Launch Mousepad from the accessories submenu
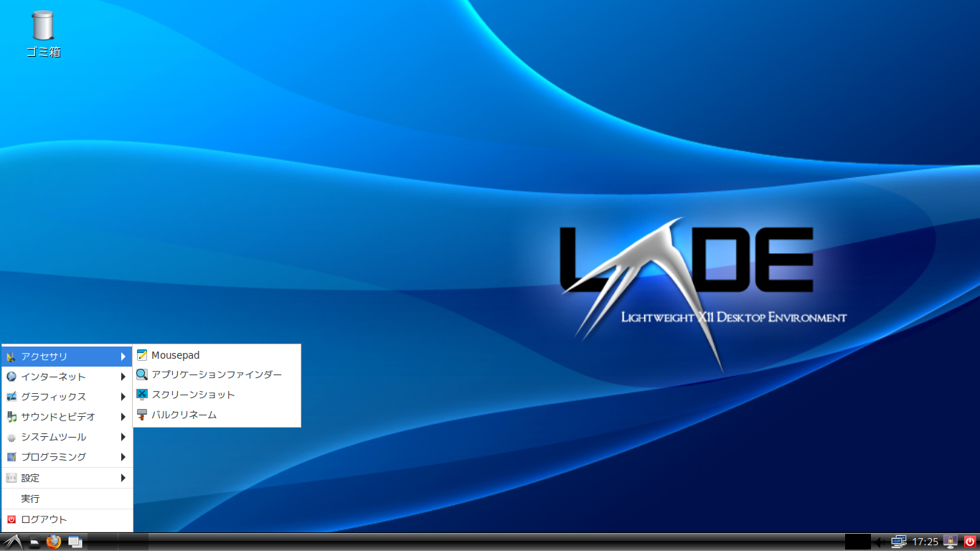Image resolution: width=980 pixels, height=551 pixels. (x=217, y=355)
